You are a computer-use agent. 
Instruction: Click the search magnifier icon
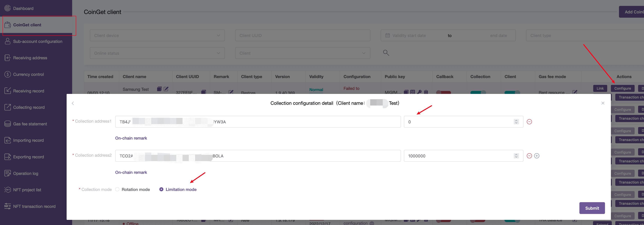[386, 53]
